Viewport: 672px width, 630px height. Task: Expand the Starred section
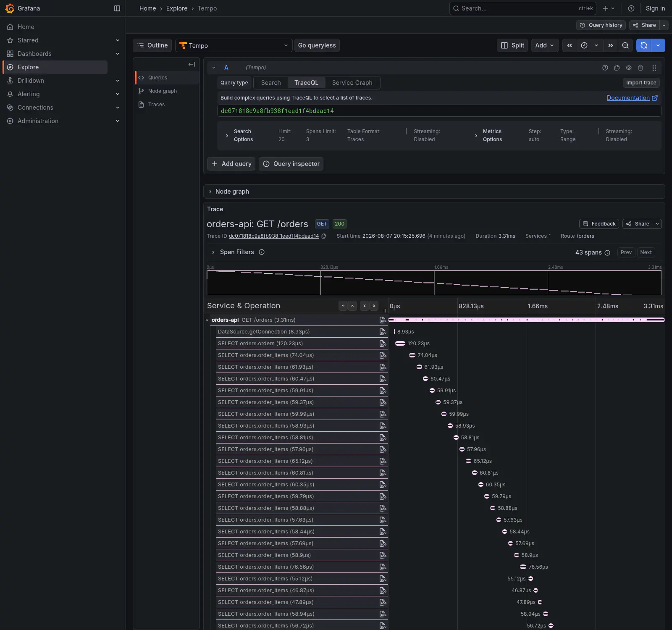(x=118, y=40)
